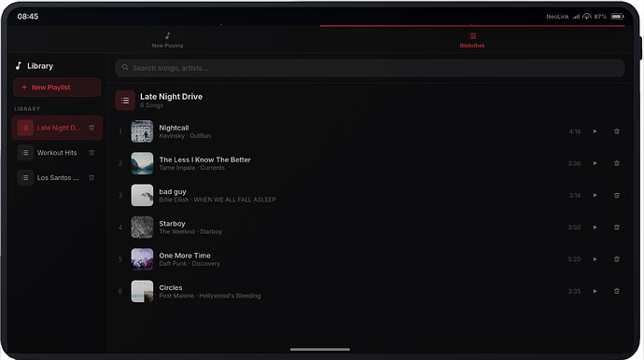
Task: Remove Circles using its trash icon
Action: coord(617,291)
